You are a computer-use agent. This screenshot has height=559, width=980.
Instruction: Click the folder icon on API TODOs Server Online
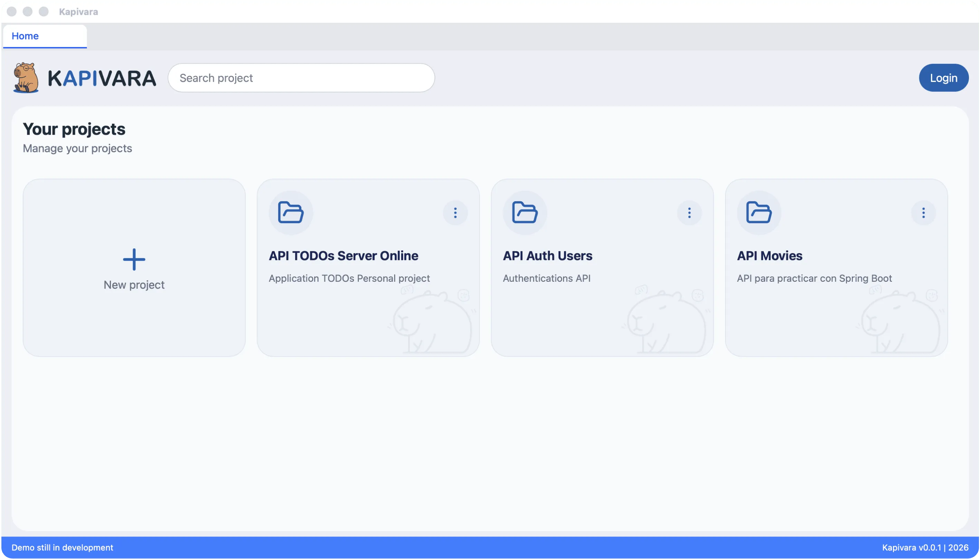(x=291, y=212)
